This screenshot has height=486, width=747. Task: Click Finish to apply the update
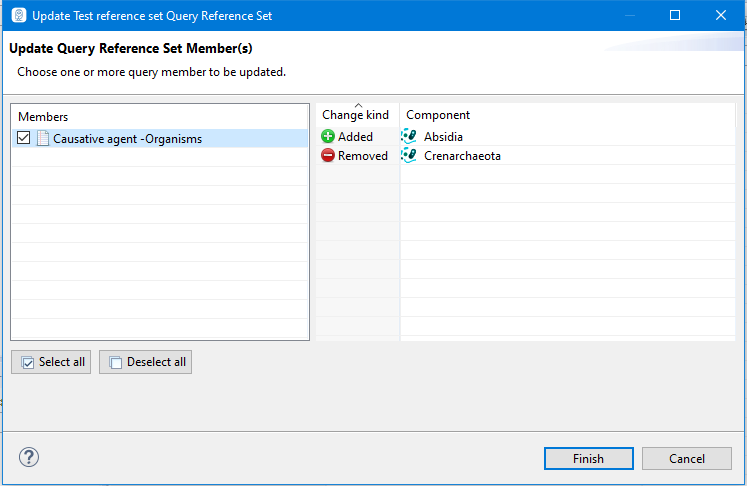[x=588, y=459]
